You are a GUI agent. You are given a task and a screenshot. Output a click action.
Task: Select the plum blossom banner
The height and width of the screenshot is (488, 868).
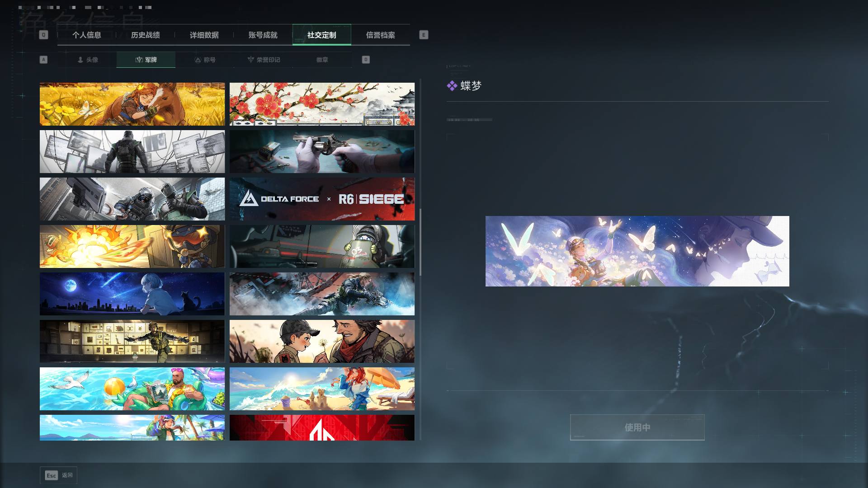322,104
